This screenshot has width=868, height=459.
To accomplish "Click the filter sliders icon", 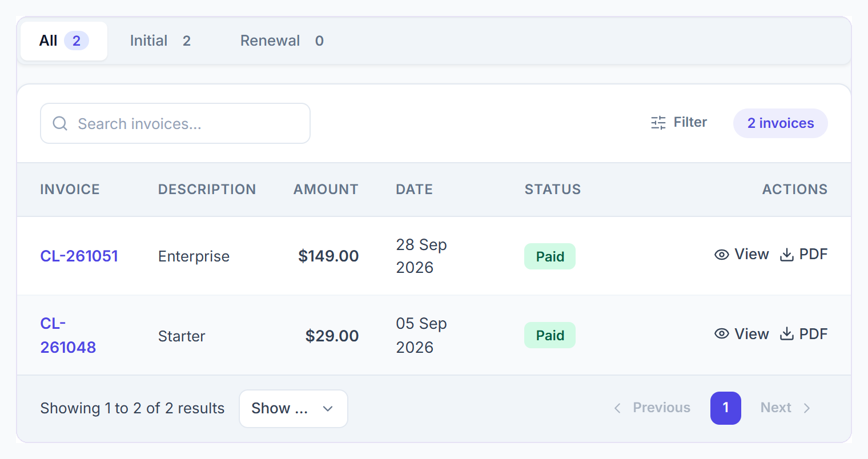I will tap(658, 123).
